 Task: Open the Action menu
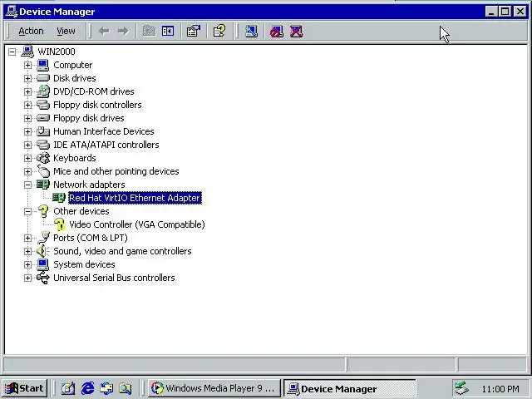[x=31, y=32]
